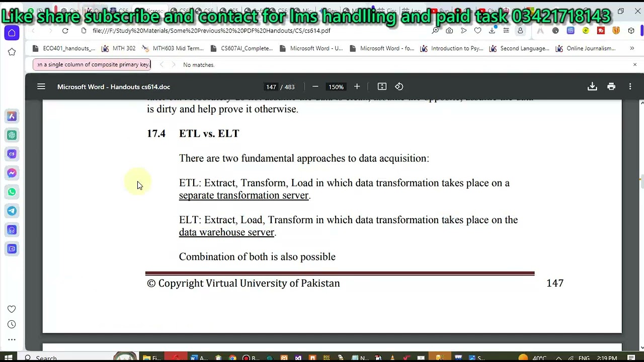Open ECO401_handouts bookmark

coord(63,48)
